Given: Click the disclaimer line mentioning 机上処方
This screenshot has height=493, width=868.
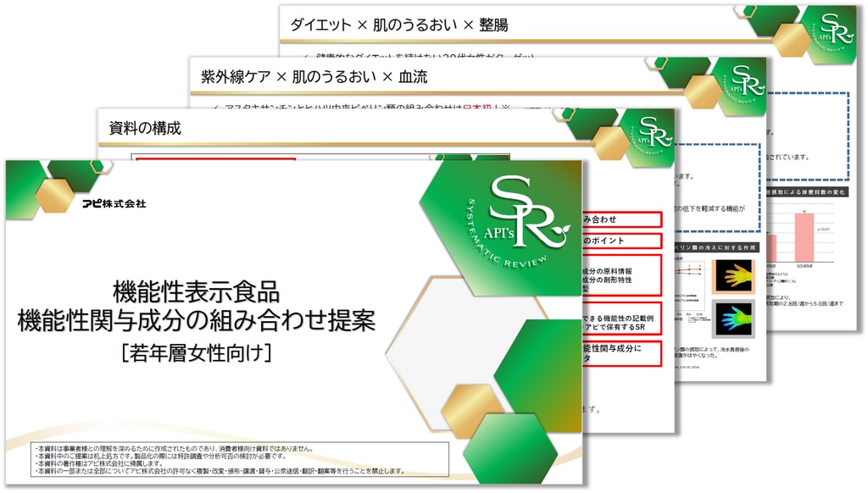Looking at the screenshot, I should point(160,456).
